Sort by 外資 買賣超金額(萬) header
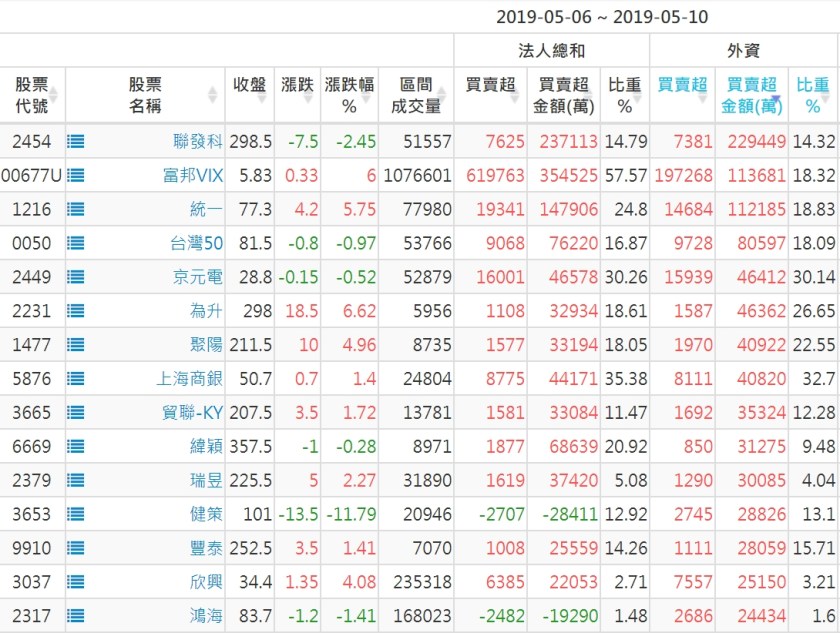 [752, 95]
